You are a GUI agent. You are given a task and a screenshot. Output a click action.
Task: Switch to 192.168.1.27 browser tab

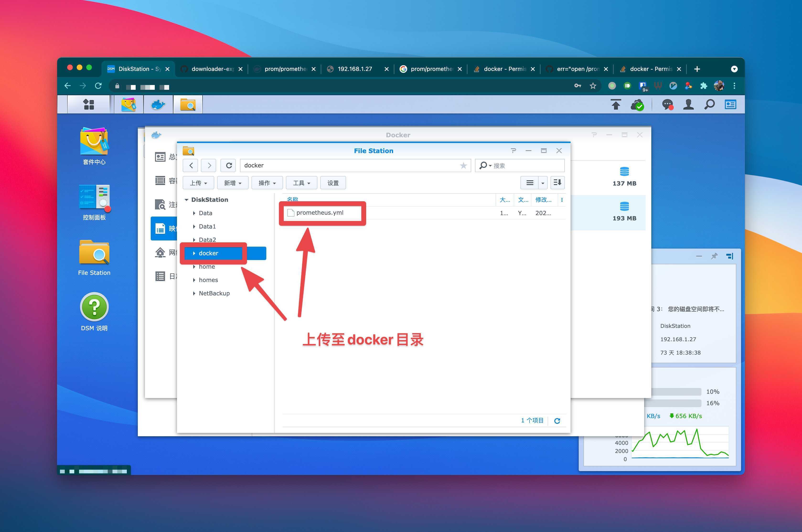click(357, 69)
